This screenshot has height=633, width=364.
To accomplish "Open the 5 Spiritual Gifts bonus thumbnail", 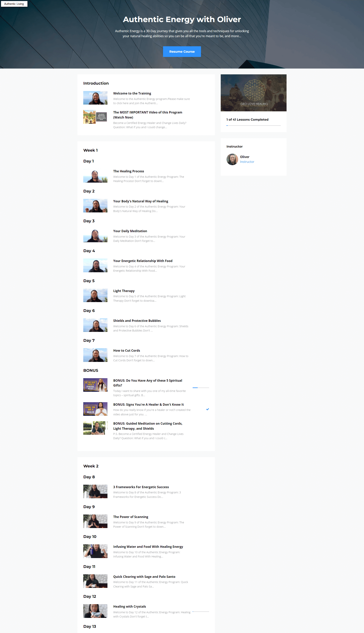I will coord(95,385).
